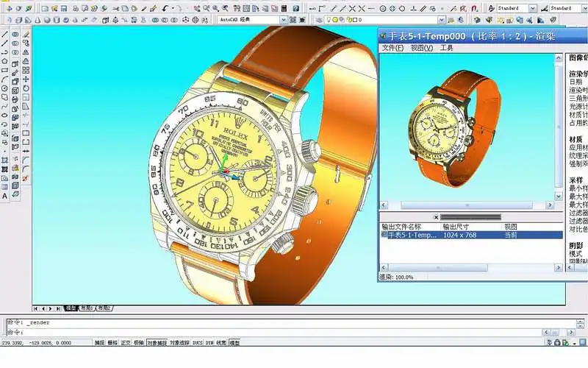Click the New drawing icon
Viewport: 588px width, 368px height.
pos(45,8)
